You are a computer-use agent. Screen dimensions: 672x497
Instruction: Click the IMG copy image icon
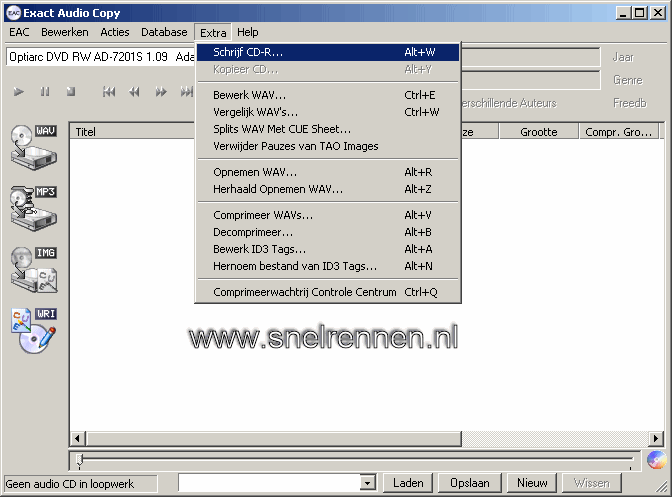34,270
